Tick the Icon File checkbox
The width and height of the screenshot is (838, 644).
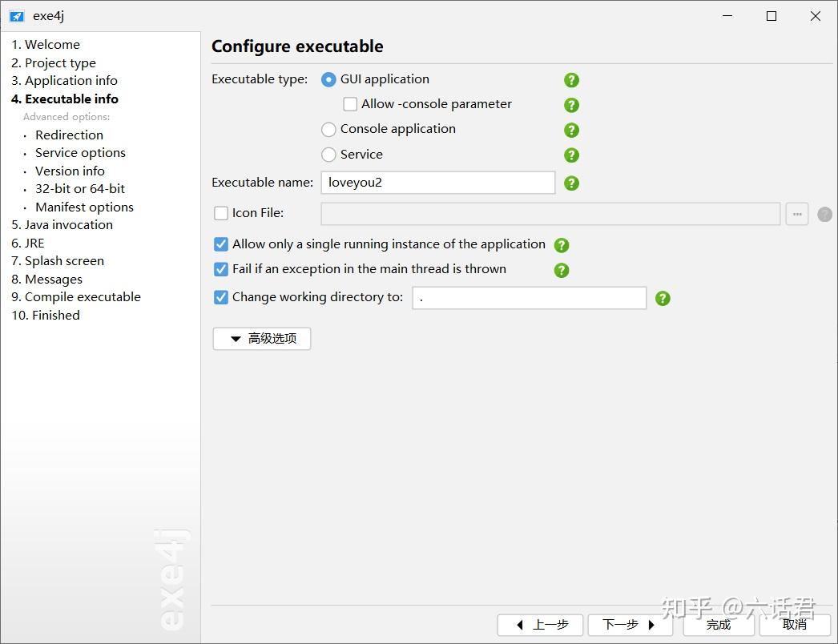click(221, 213)
